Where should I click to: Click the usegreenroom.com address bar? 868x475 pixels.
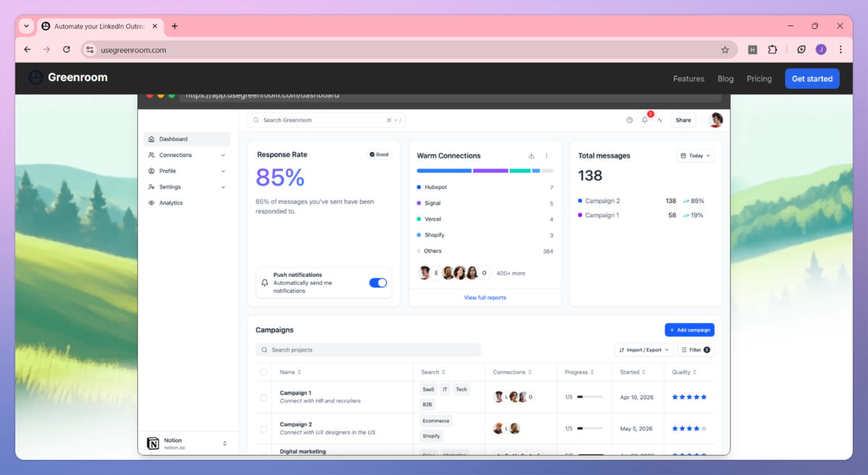coord(409,50)
